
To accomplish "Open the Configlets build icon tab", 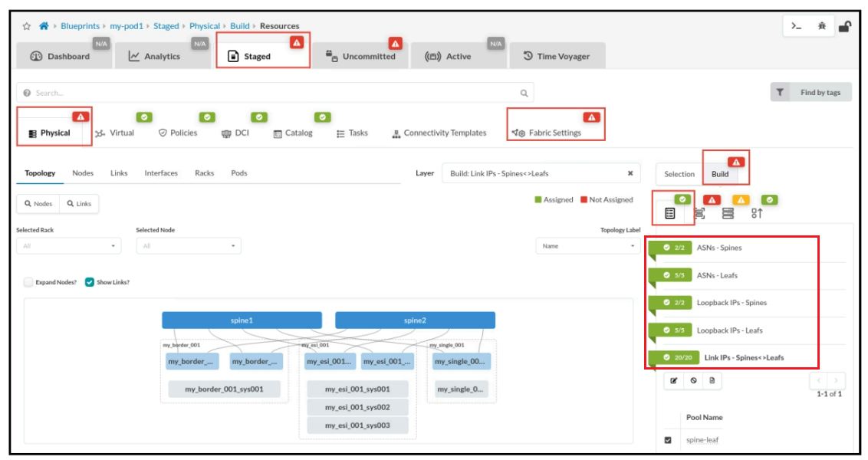I will coord(757,213).
